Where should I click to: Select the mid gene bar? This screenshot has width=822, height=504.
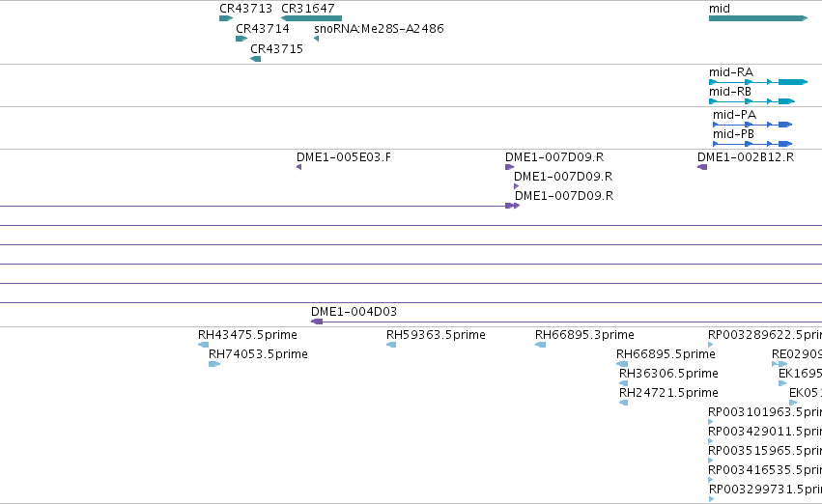click(x=758, y=18)
